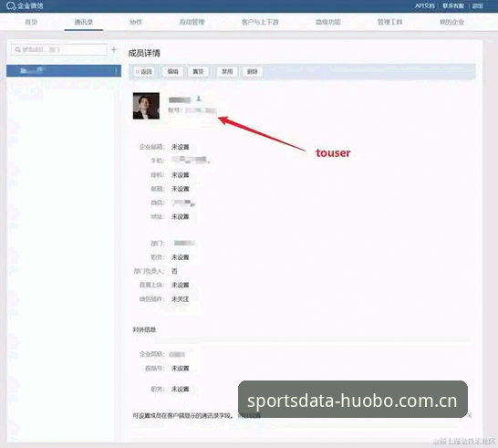Select the highlighted department in the tree
This screenshot has width=498, height=448.
click(x=64, y=70)
